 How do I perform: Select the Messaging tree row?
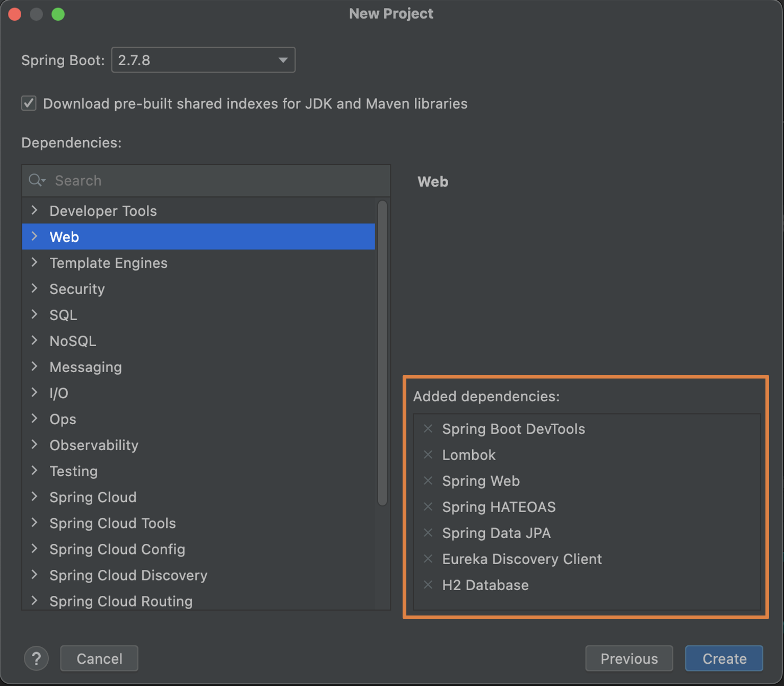(x=198, y=366)
